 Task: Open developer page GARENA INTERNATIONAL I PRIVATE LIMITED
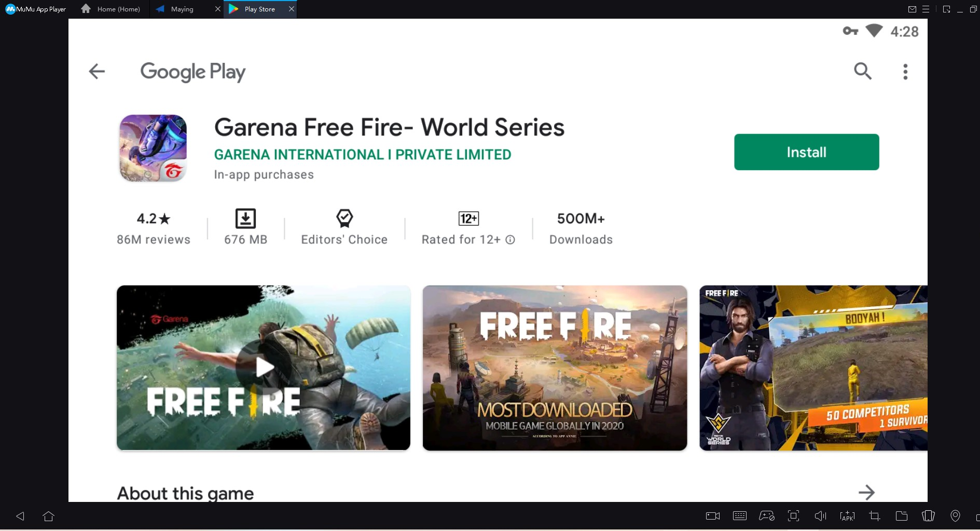(x=363, y=155)
